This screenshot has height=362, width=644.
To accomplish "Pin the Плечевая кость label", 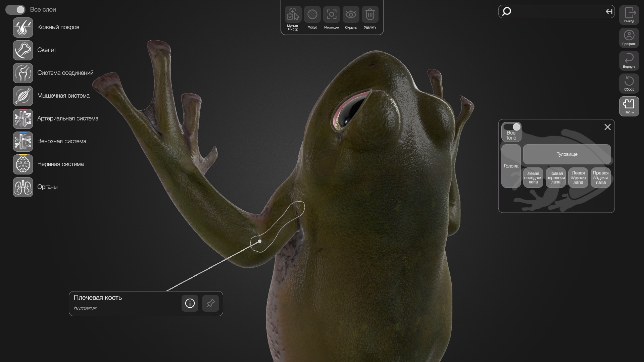I will [210, 303].
